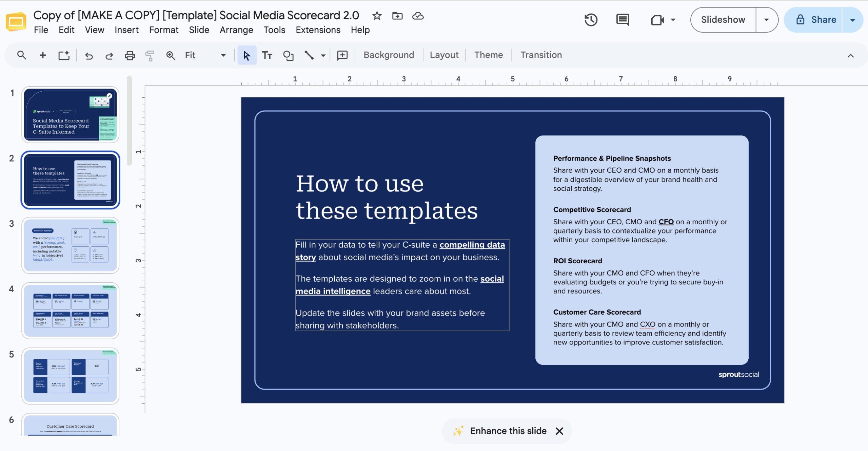The image size is (868, 451).
Task: Click the 'Customer Care Scorecard' heading on slide
Action: (597, 312)
